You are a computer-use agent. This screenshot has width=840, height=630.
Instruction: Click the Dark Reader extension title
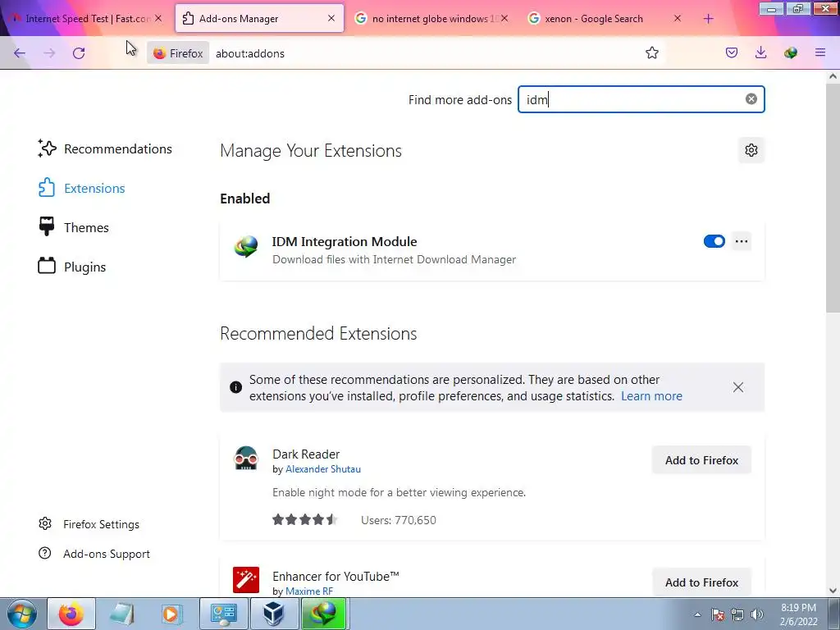click(x=306, y=454)
